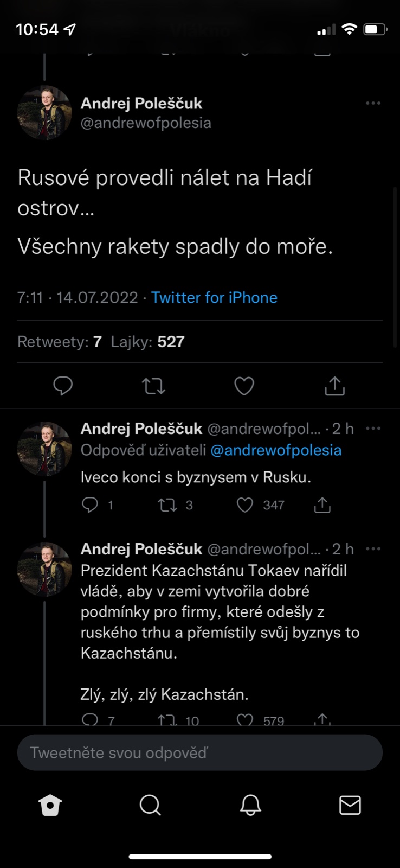Open more options on the Kazachstán reply
This screenshot has width=400, height=868.
point(373,549)
